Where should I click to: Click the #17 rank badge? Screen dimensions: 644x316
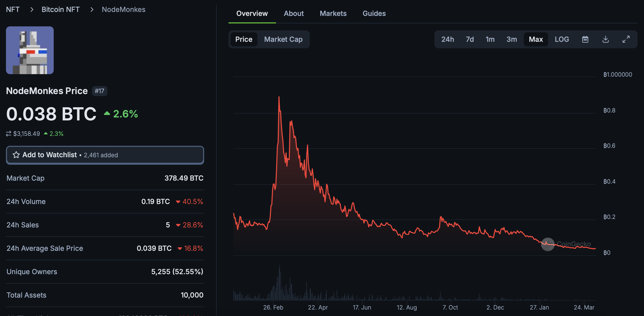click(x=99, y=91)
